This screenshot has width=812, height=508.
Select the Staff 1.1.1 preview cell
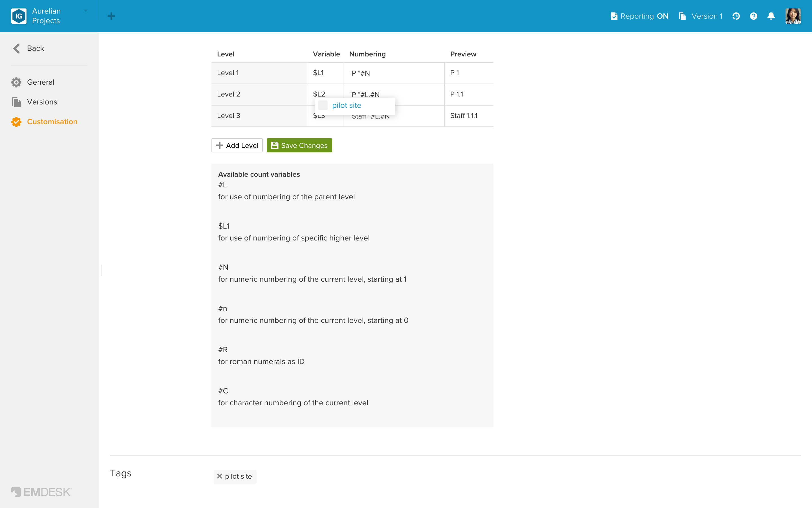point(469,116)
